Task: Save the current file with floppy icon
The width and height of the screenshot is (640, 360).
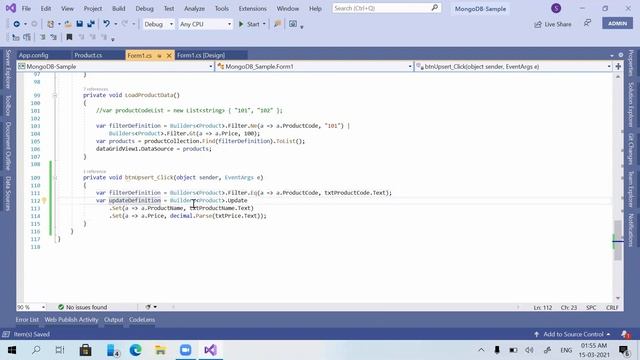Action: (80, 24)
